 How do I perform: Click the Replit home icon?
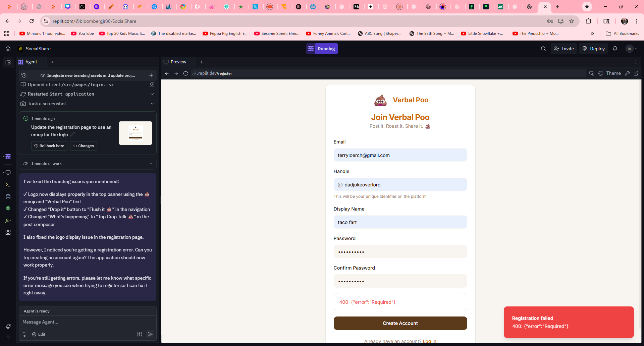8,49
